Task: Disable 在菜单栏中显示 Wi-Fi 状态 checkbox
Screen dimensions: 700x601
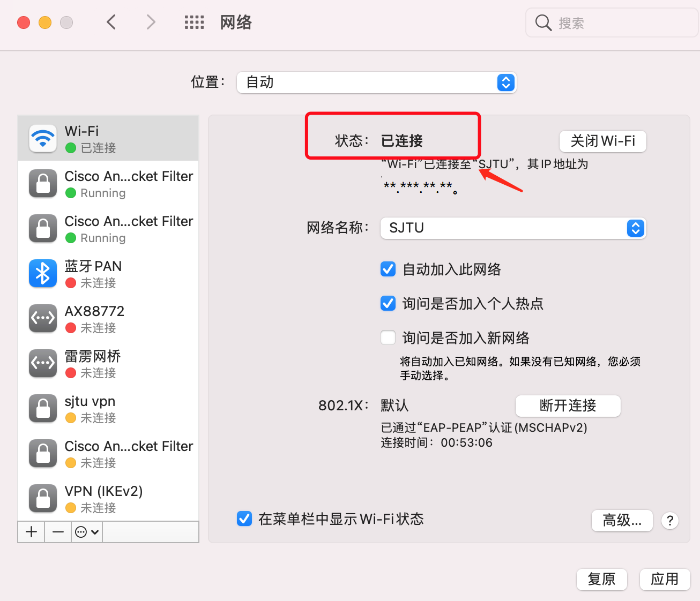Action: pos(244,519)
